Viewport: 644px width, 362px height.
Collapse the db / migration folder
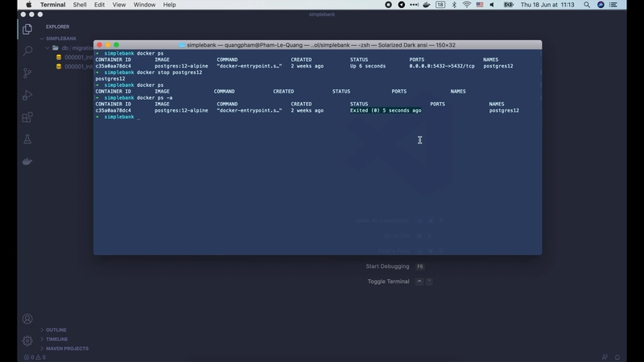coord(69,48)
